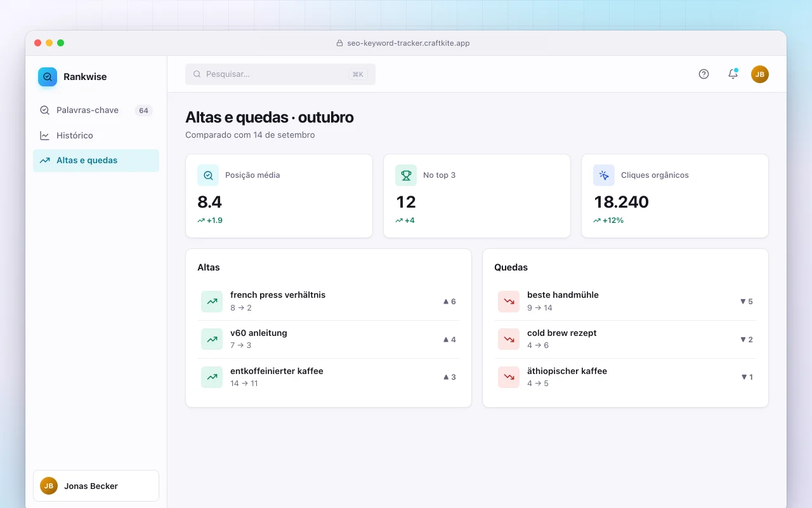812x508 pixels.
Task: Click "Comparado com 14 de setembro" subtitle
Action: click(x=250, y=135)
